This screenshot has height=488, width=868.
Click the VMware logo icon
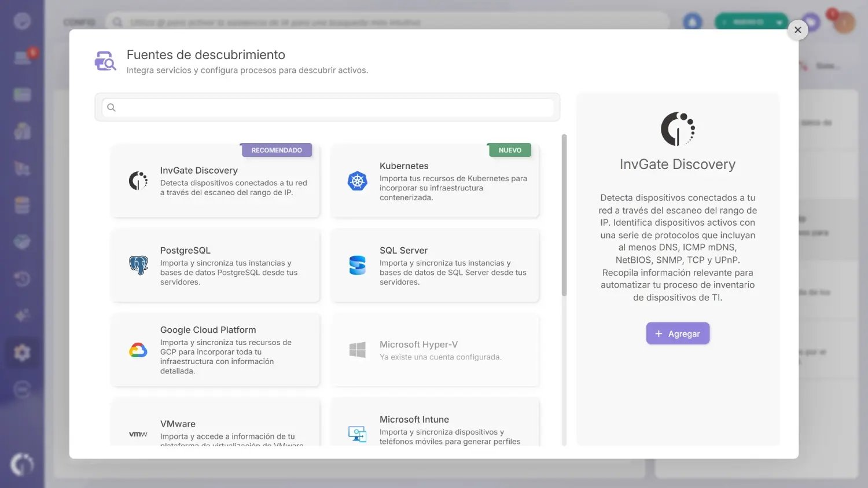point(138,434)
